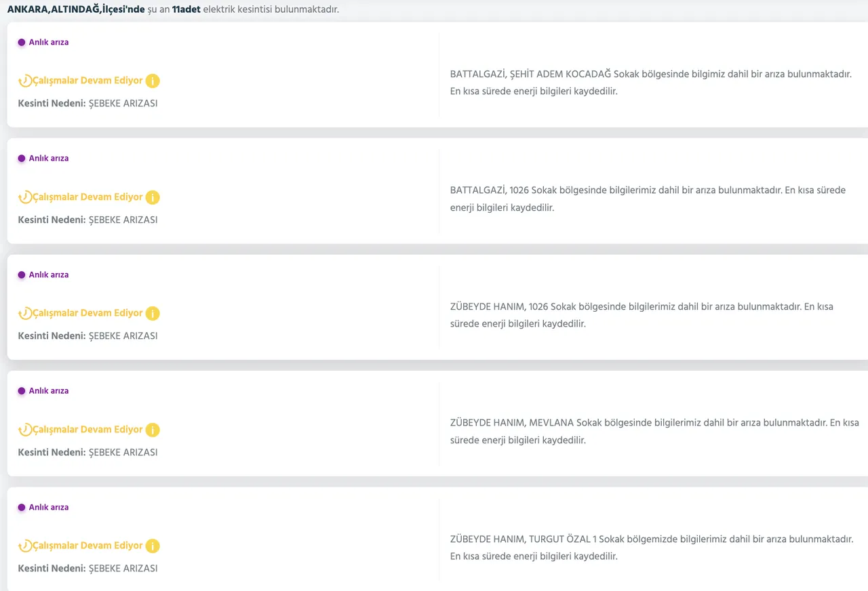The height and width of the screenshot is (591, 868).
Task: Click the Mevlana Sokak outage description text
Action: [x=654, y=431]
